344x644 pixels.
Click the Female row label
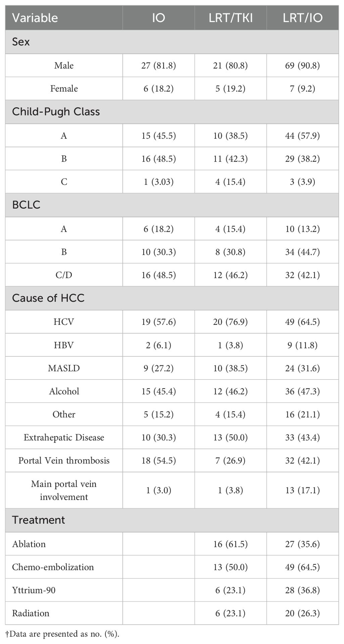[x=64, y=88]
